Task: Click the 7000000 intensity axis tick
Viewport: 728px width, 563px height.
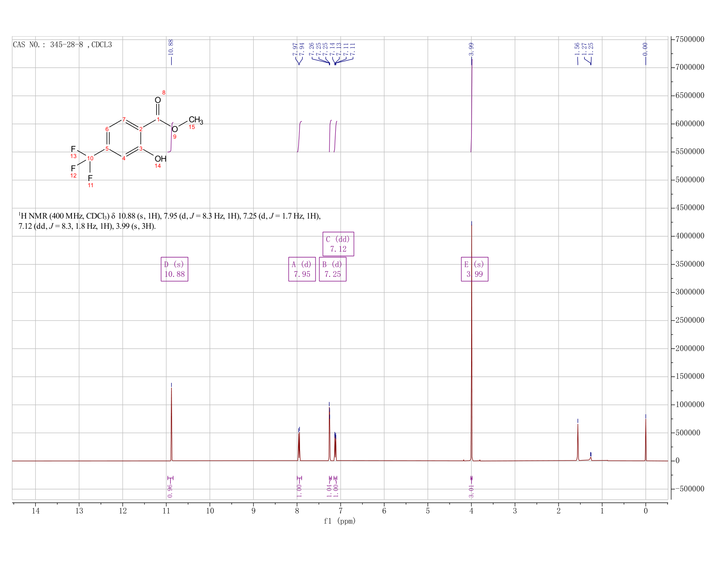Action: pos(690,68)
